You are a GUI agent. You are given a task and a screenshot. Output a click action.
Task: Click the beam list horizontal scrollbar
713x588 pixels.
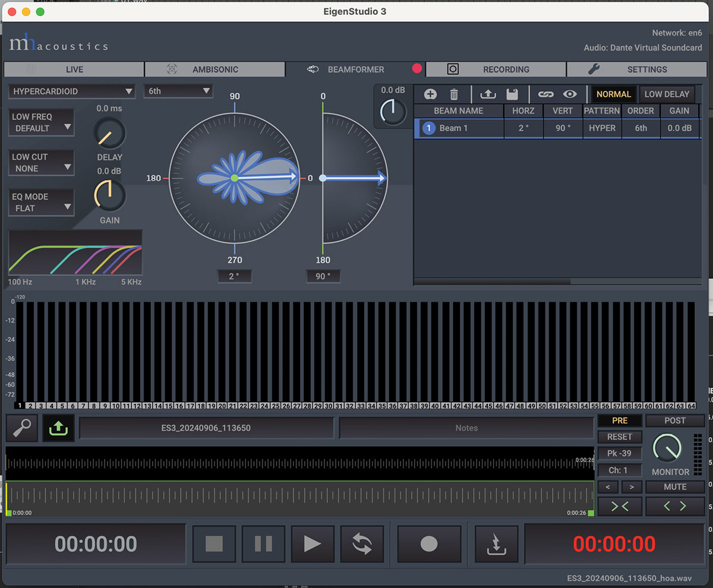492,282
